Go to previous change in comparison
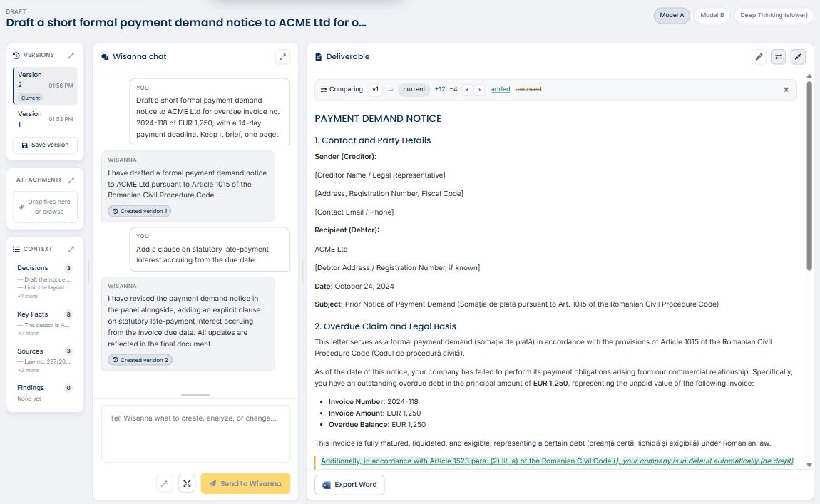Viewport: 820px width, 504px height. [x=467, y=89]
